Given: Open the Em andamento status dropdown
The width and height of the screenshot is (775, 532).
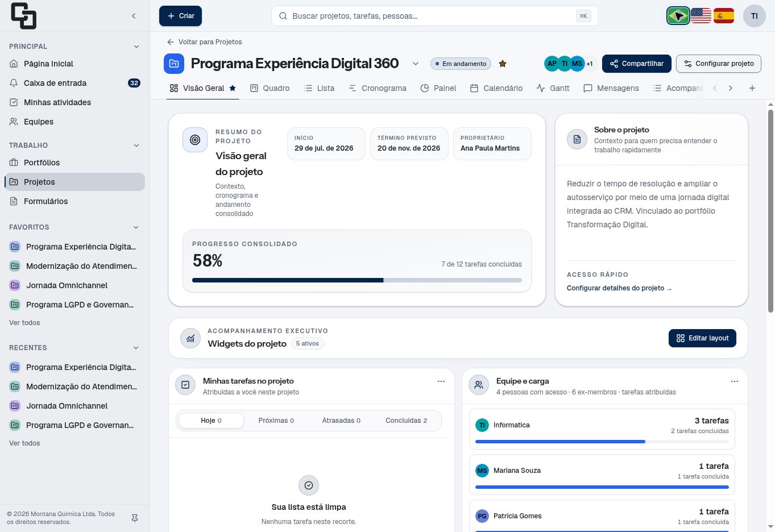Looking at the screenshot, I should (x=461, y=64).
